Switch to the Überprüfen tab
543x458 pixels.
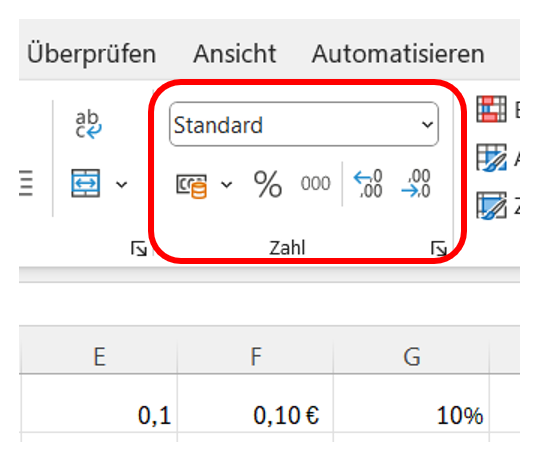[x=91, y=54]
